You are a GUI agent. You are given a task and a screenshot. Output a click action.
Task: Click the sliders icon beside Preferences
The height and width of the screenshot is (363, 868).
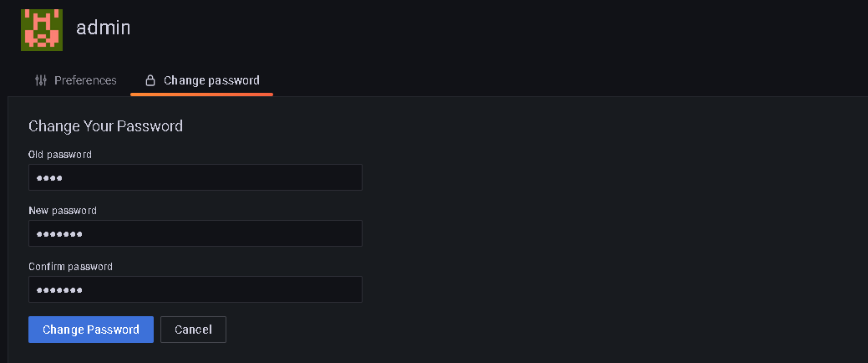(x=41, y=80)
